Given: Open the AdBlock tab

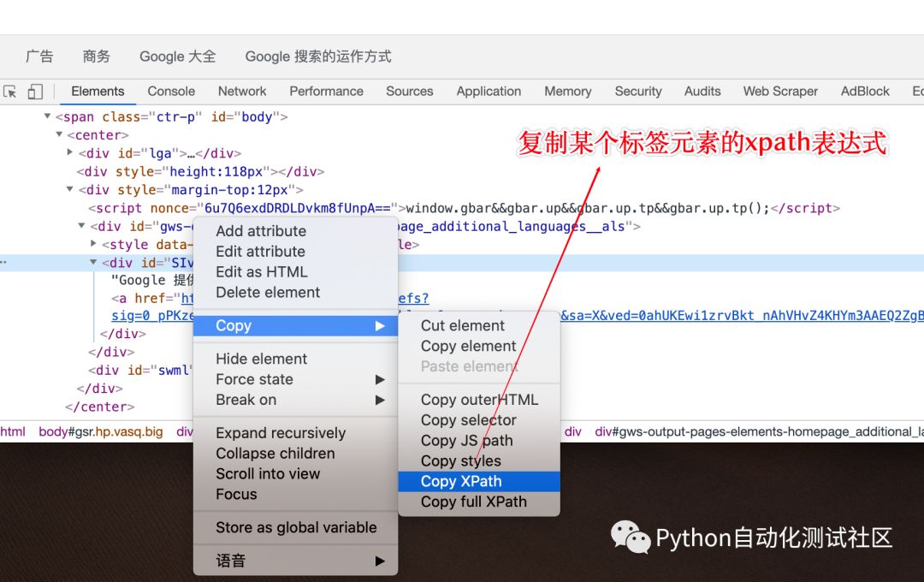Looking at the screenshot, I should pyautogui.click(x=865, y=92).
